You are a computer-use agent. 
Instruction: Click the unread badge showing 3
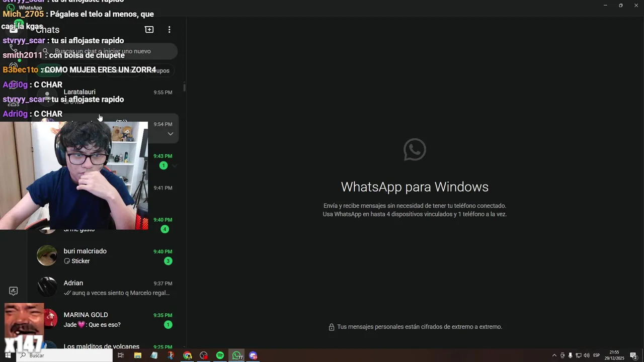click(168, 261)
